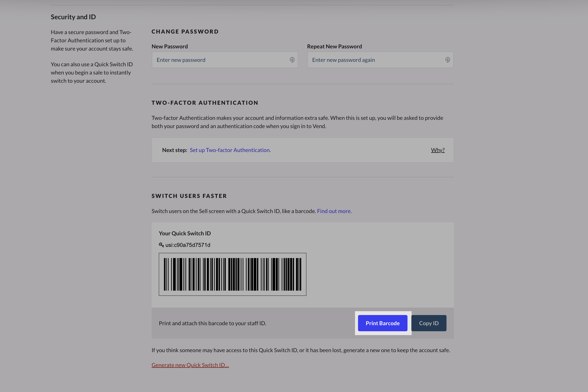The height and width of the screenshot is (392, 588).
Task: Click password manager icon in Repeat New Password field
Action: 448,60
